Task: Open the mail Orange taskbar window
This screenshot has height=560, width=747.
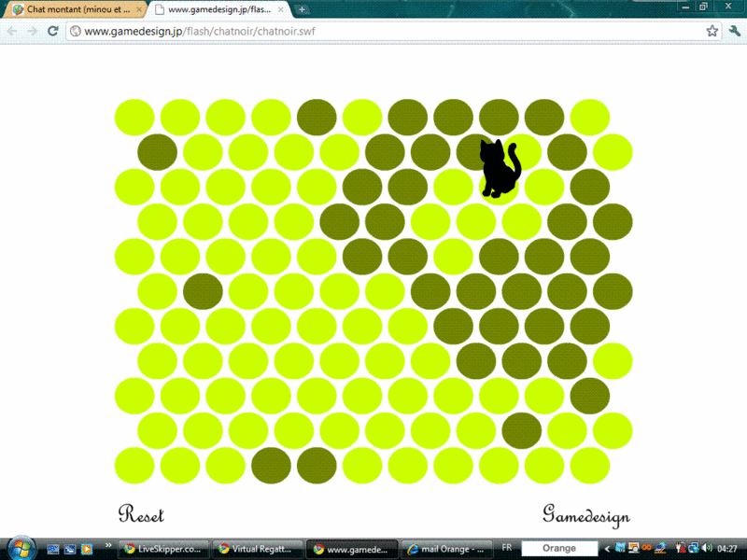Action: pyautogui.click(x=447, y=549)
